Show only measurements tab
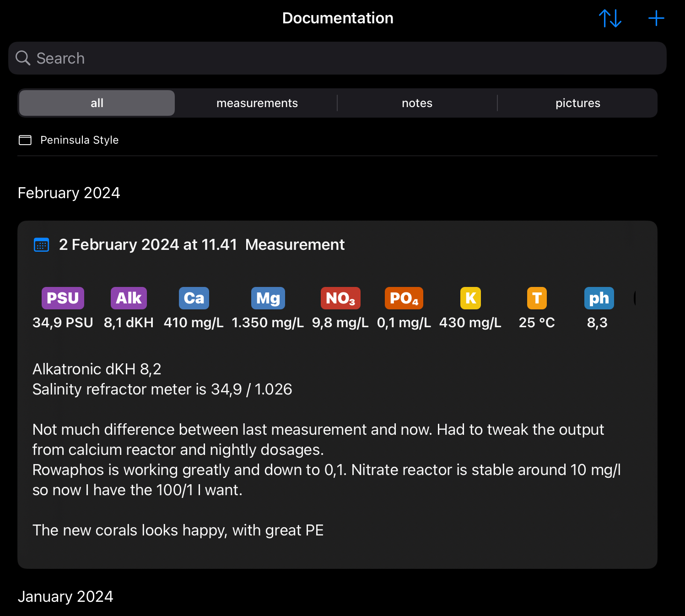The width and height of the screenshot is (685, 616). pyautogui.click(x=257, y=103)
